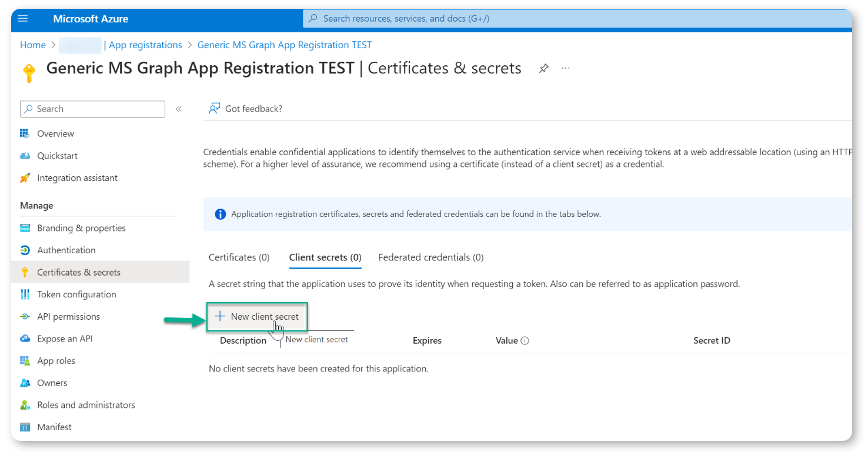868x459 pixels.
Task: Click the Value column header
Action: (x=507, y=341)
